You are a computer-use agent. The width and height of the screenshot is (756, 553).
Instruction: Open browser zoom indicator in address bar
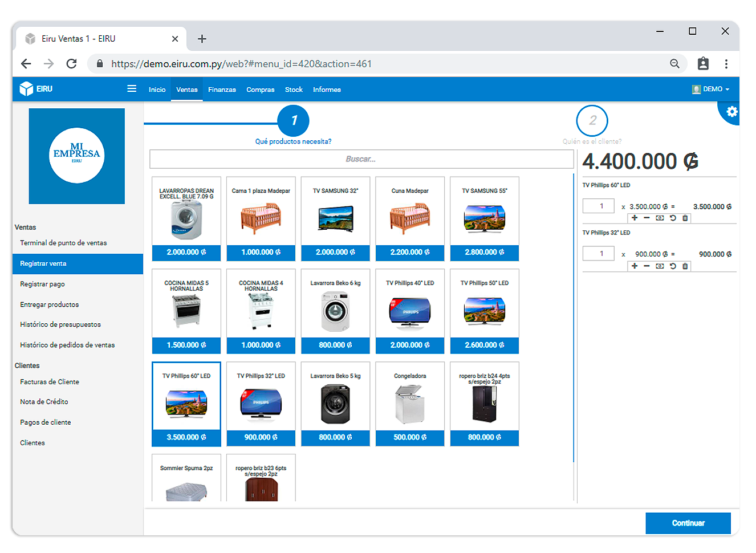(674, 64)
